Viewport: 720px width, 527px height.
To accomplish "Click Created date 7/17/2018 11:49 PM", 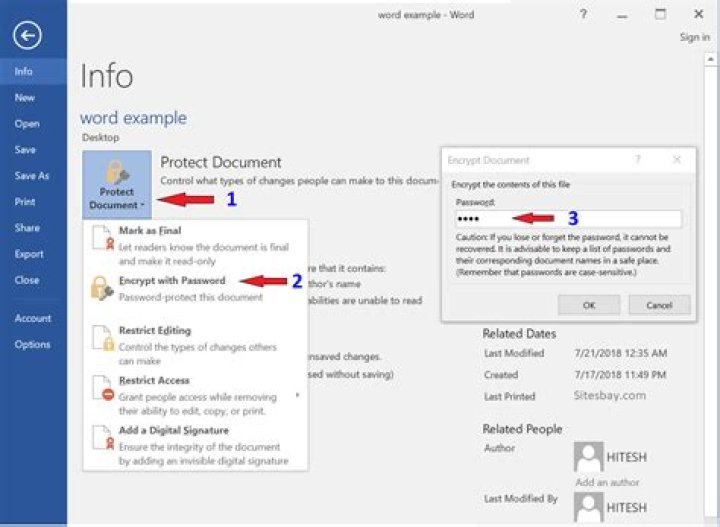I will pyautogui.click(x=620, y=375).
